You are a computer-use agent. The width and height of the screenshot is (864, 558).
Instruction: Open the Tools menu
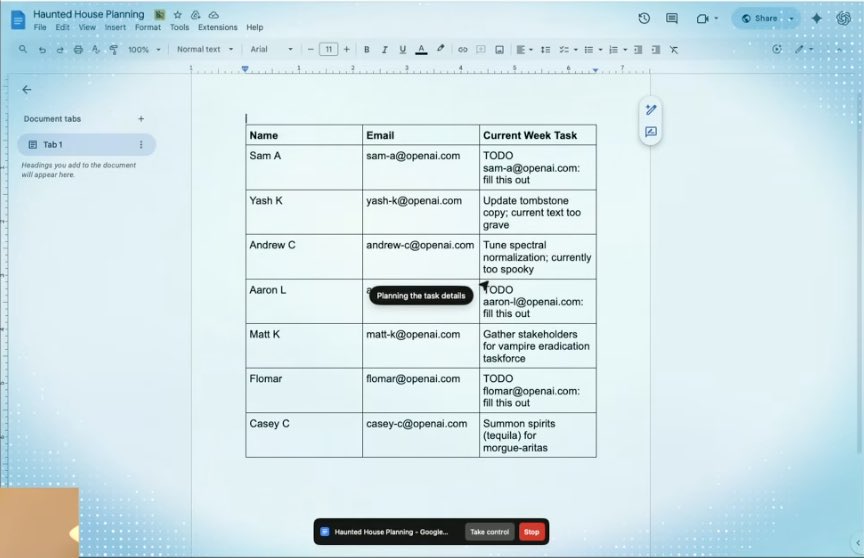[179, 27]
